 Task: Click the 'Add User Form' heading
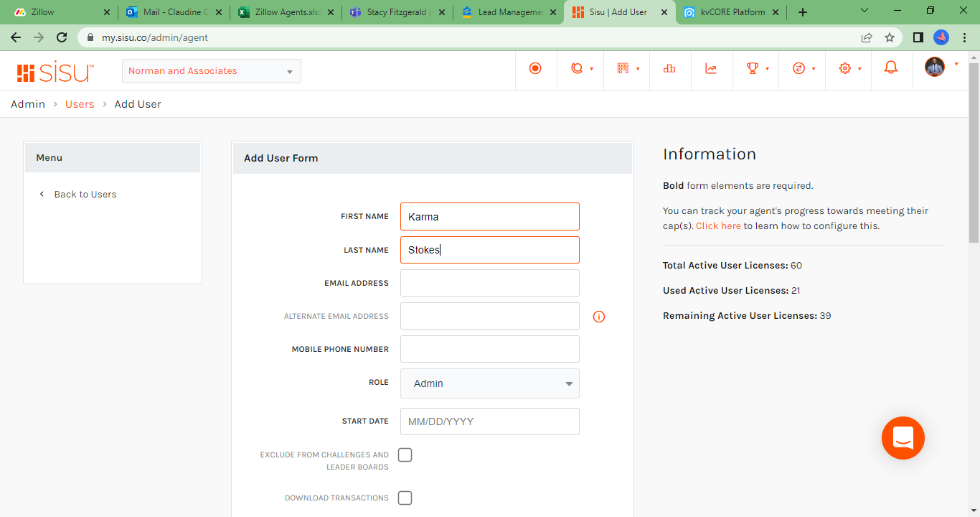coord(281,158)
